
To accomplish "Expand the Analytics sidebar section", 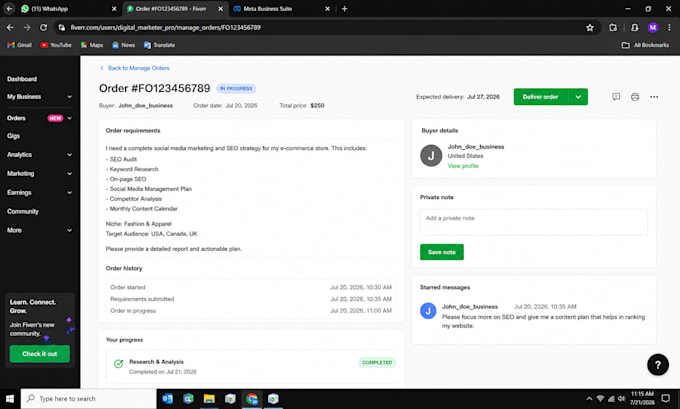I will [69, 154].
